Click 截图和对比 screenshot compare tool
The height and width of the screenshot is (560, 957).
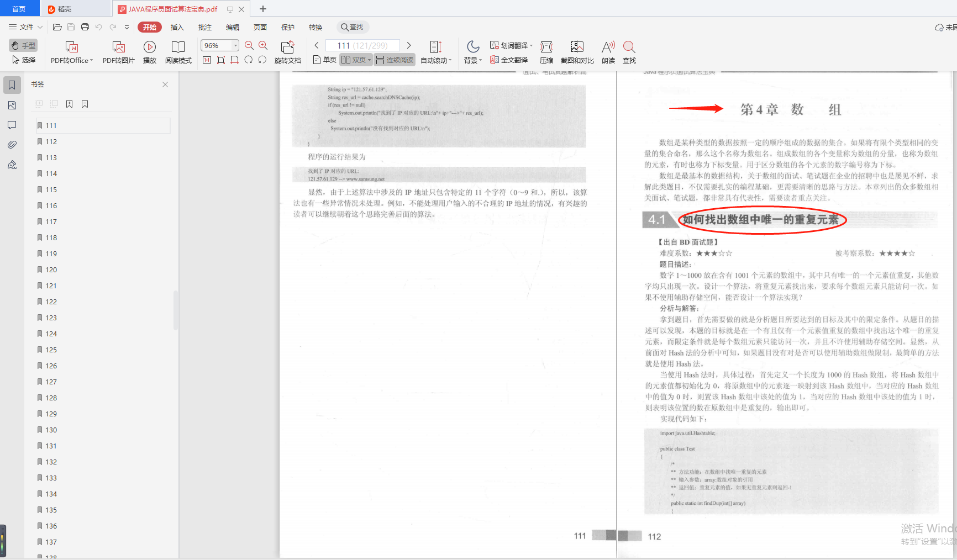577,53
